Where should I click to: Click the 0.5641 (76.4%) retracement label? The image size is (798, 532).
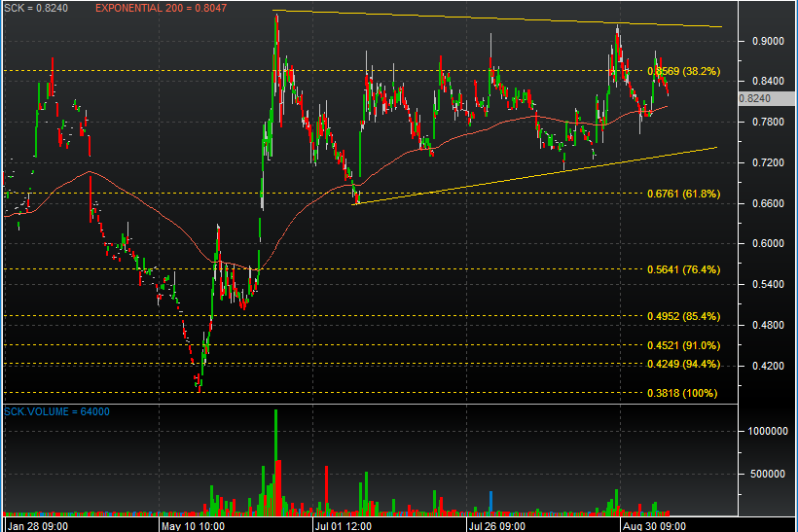(x=683, y=269)
